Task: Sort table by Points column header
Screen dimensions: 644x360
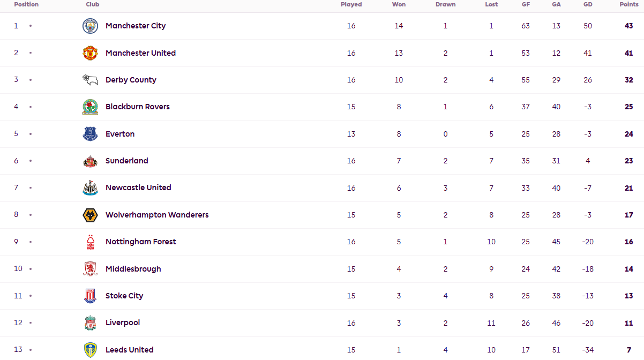Action: (x=629, y=4)
